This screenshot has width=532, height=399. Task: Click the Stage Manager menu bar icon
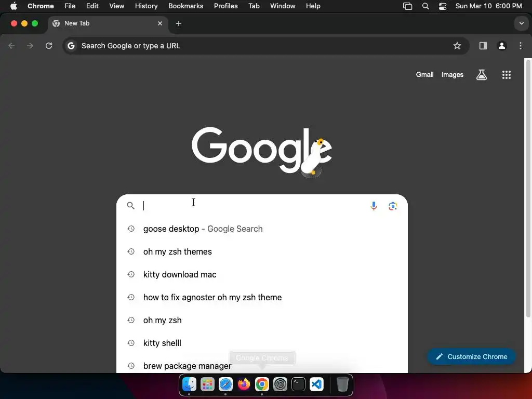pyautogui.click(x=407, y=6)
